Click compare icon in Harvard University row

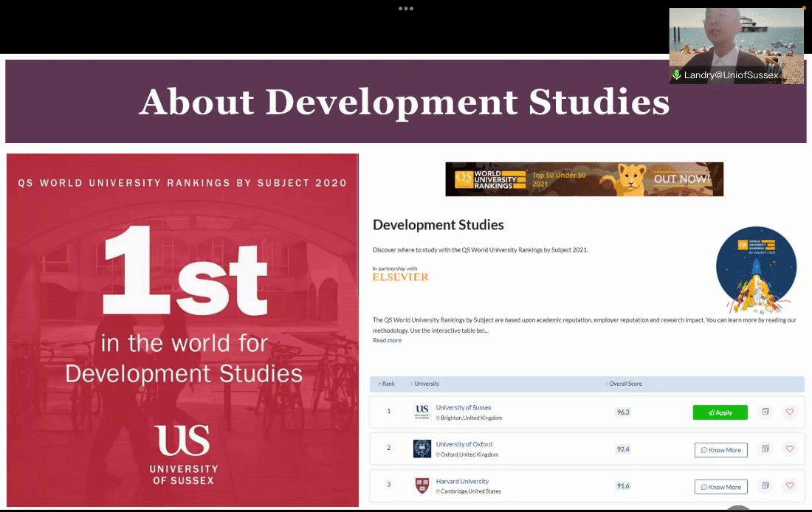765,485
